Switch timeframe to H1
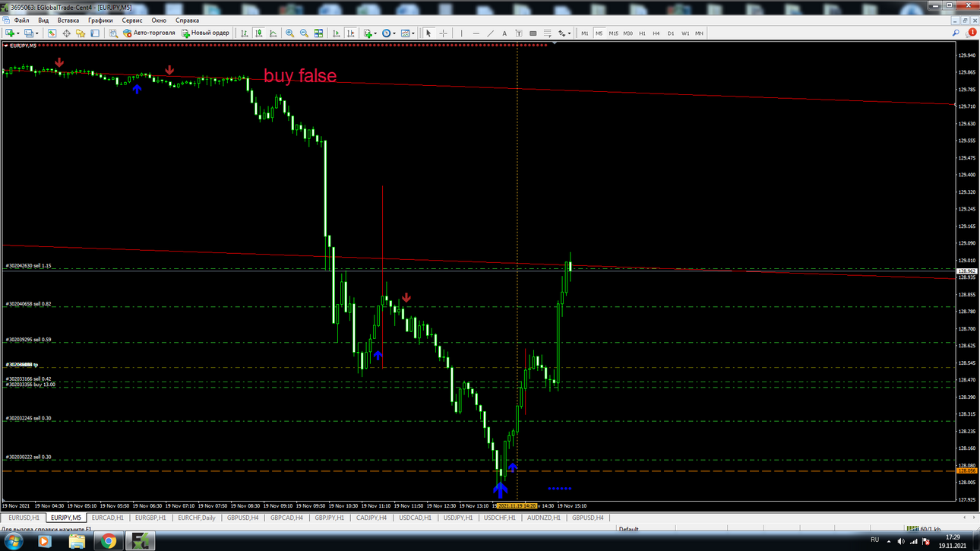 pos(642,33)
